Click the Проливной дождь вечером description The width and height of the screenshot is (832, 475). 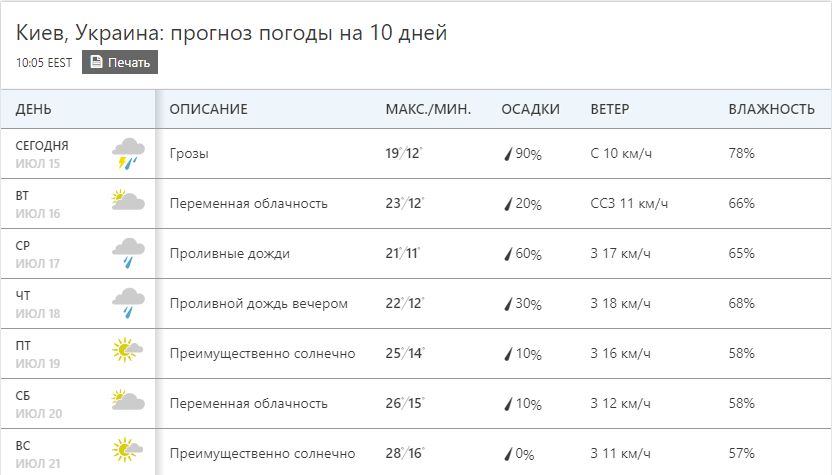[258, 304]
